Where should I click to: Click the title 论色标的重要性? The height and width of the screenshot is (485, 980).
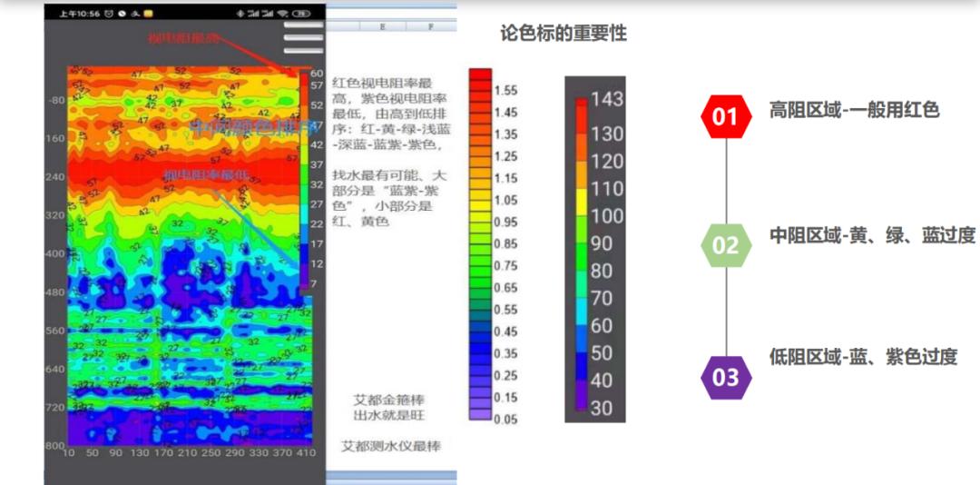[563, 34]
